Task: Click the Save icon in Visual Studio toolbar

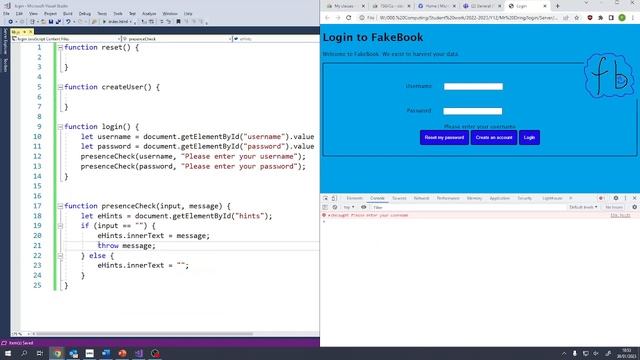Action: [51, 22]
